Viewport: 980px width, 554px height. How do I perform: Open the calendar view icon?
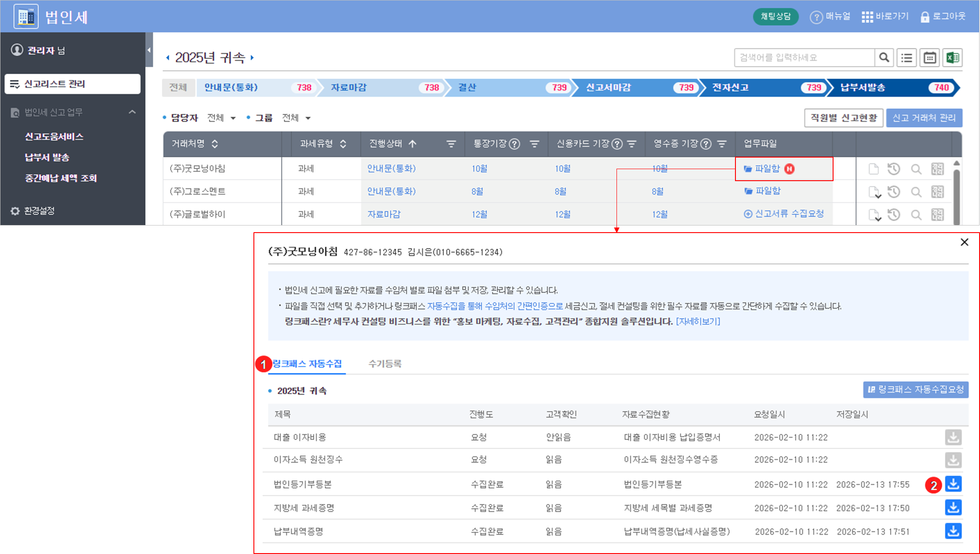[930, 58]
